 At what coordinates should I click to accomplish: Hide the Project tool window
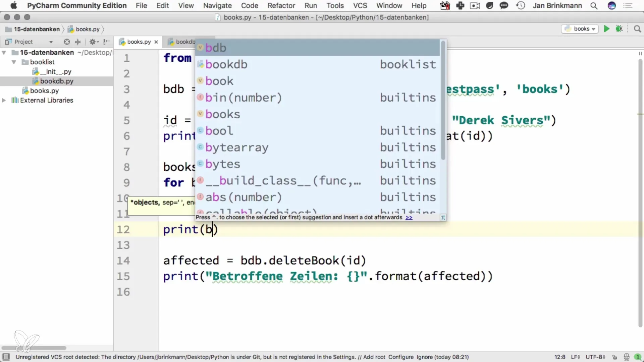[x=106, y=42]
